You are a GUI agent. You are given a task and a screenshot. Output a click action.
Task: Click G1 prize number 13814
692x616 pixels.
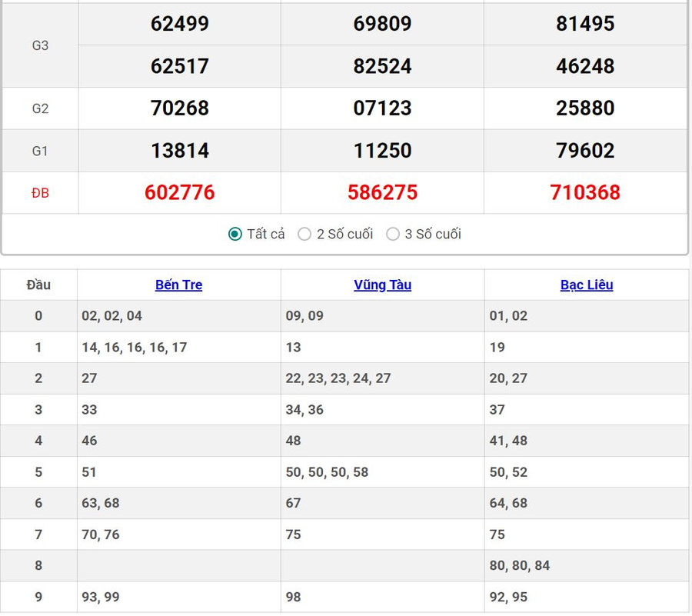click(x=179, y=151)
